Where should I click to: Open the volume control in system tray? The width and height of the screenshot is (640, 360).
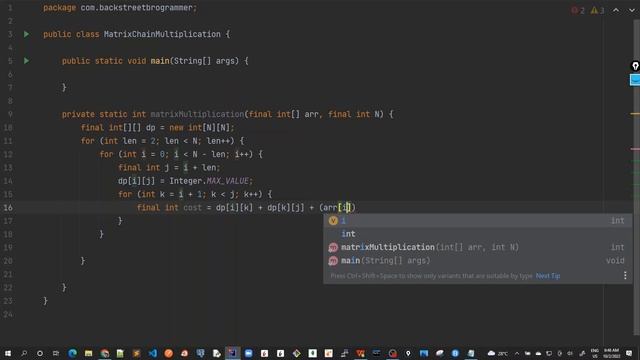coord(570,353)
